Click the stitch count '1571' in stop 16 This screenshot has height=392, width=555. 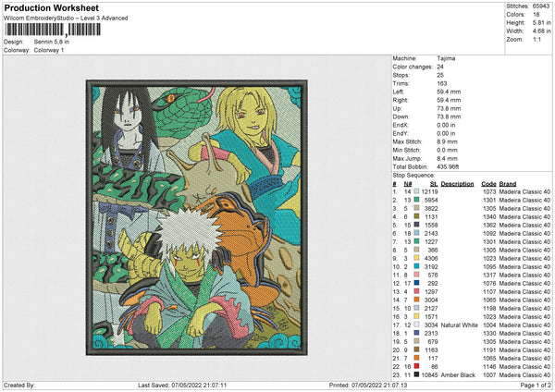click(x=431, y=316)
